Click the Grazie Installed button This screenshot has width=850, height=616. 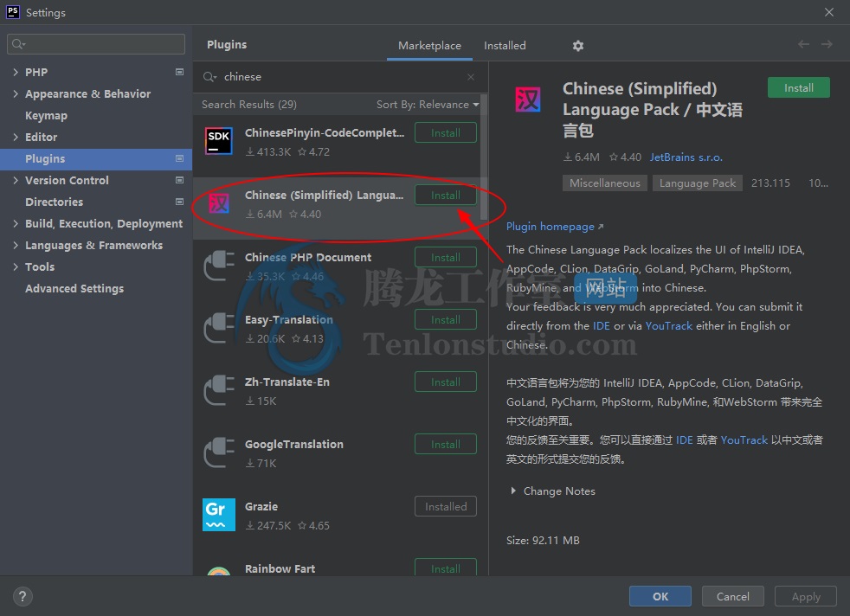[446, 507]
